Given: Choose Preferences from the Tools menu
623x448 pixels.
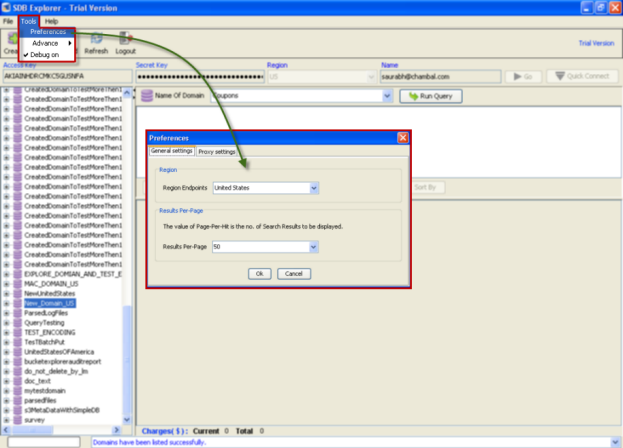Looking at the screenshot, I should coord(48,32).
